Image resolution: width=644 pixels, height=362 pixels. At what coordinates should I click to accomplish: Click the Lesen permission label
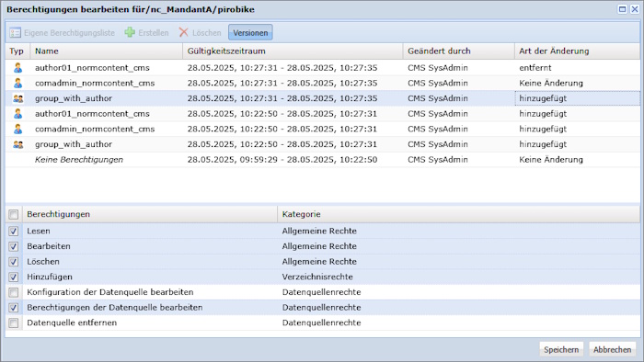point(39,231)
